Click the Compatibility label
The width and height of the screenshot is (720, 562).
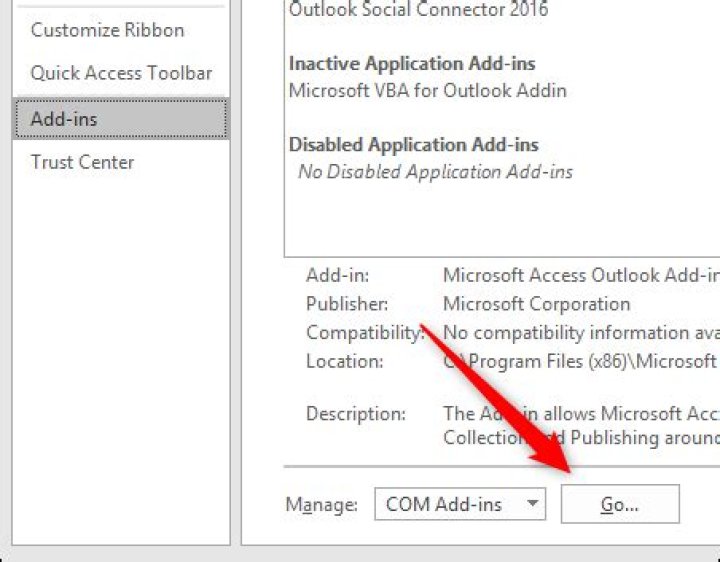pyautogui.click(x=365, y=333)
